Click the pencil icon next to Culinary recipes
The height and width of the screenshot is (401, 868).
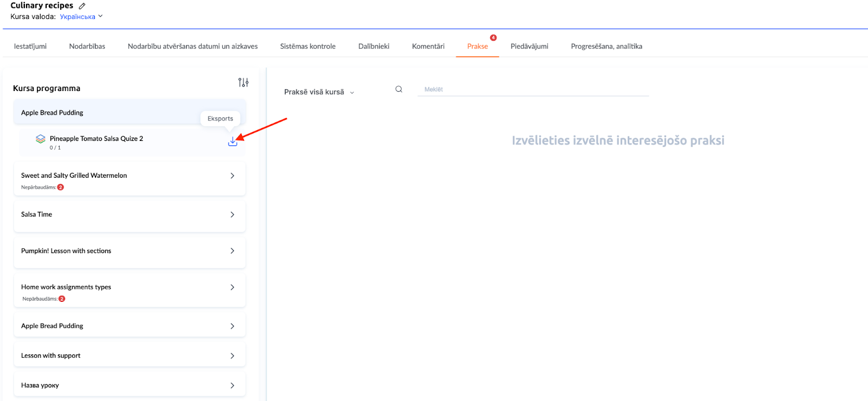(x=82, y=6)
